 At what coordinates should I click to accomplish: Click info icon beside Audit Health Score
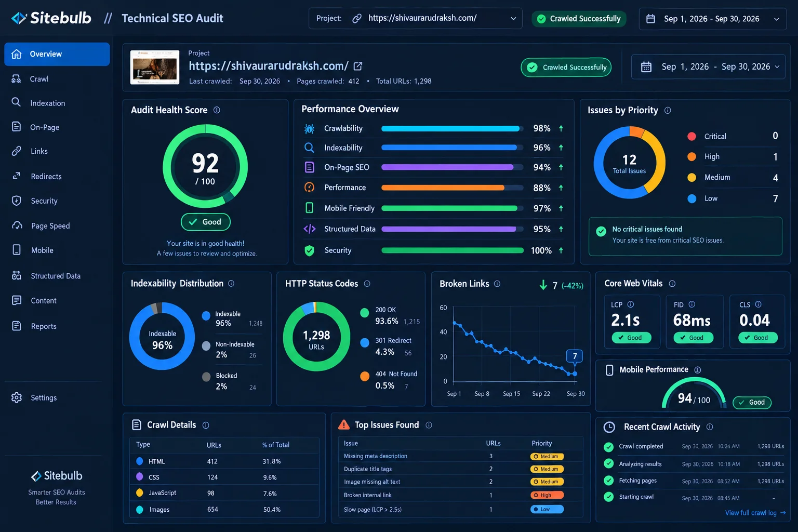[x=217, y=110]
